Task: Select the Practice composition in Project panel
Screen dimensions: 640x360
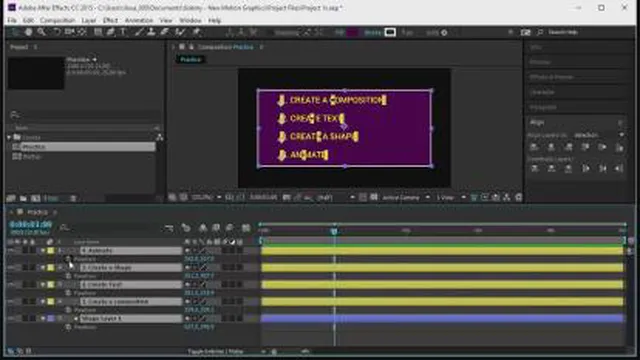Action: pos(84,147)
